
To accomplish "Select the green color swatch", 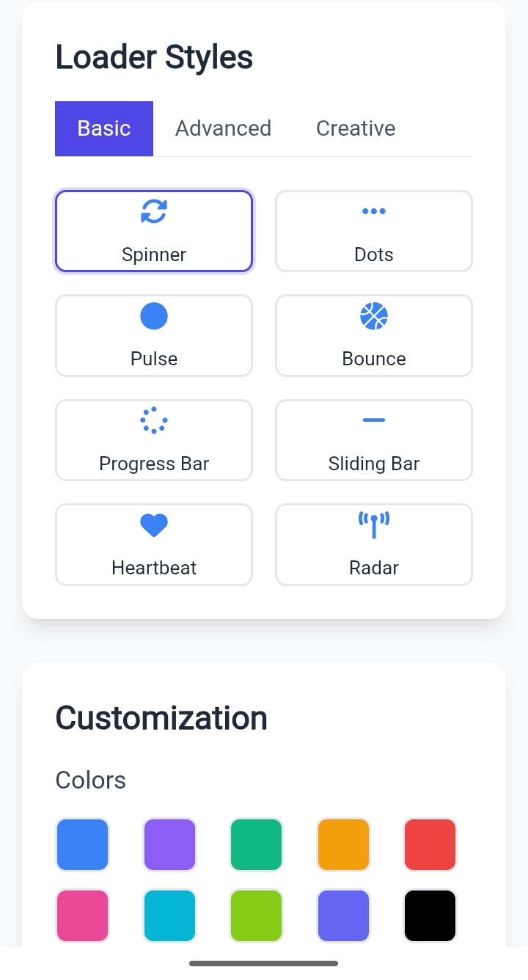I will [x=256, y=844].
